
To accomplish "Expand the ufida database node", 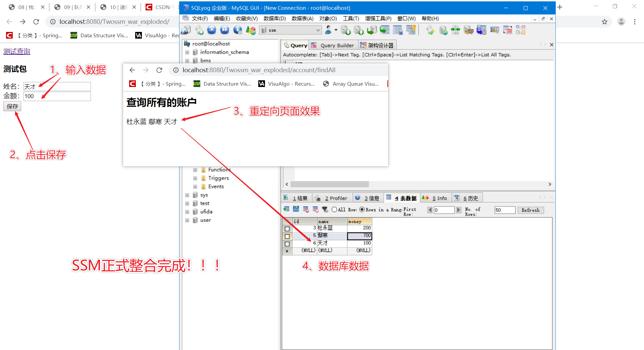I will [187, 212].
